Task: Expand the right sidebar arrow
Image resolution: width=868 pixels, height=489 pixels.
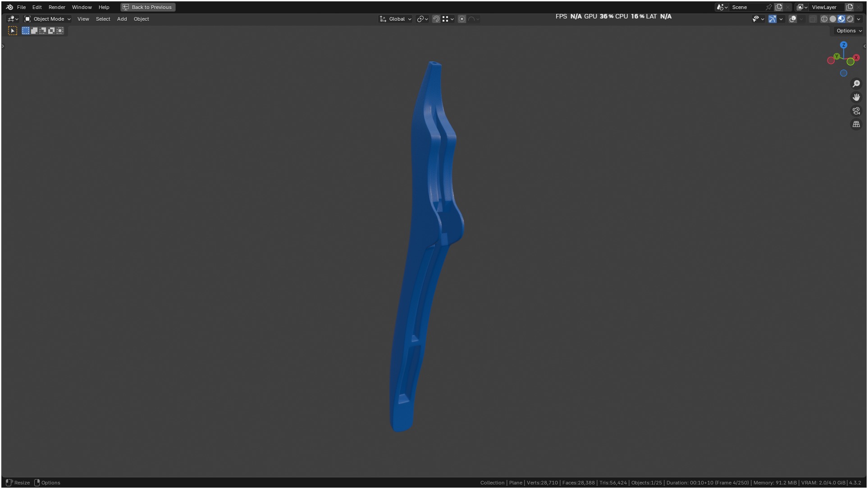Action: pos(864,46)
